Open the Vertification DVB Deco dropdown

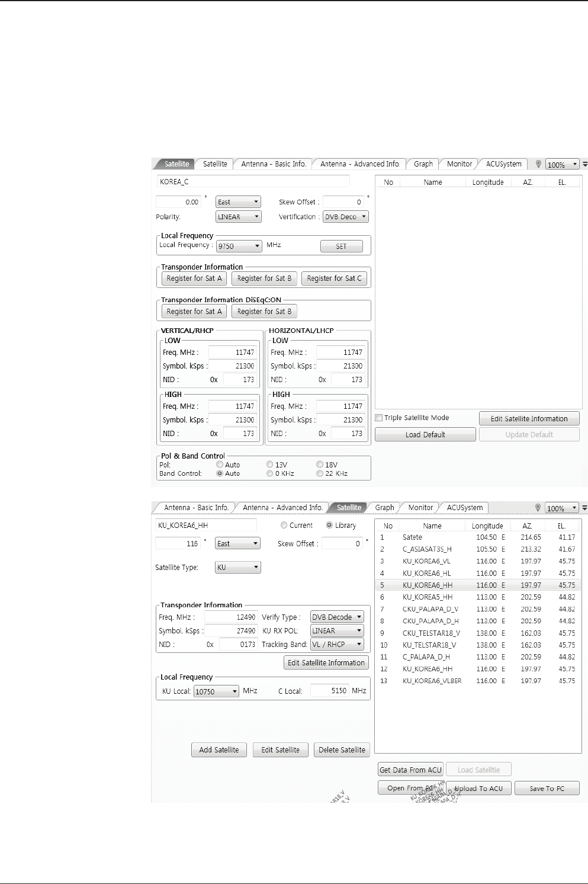(x=346, y=217)
